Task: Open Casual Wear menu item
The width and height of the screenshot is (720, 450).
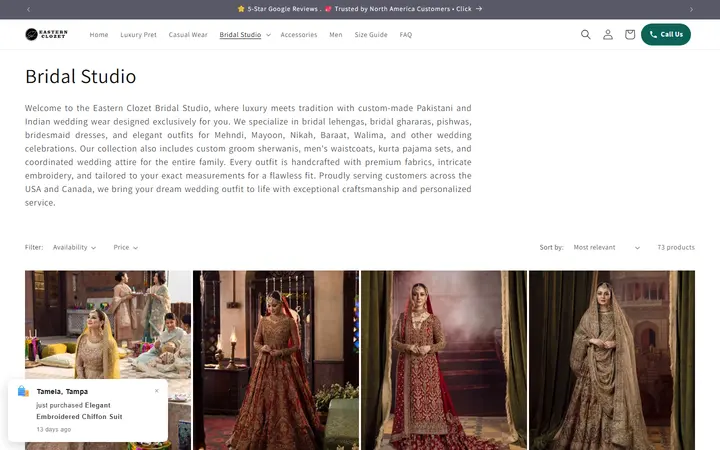Action: pos(188,35)
